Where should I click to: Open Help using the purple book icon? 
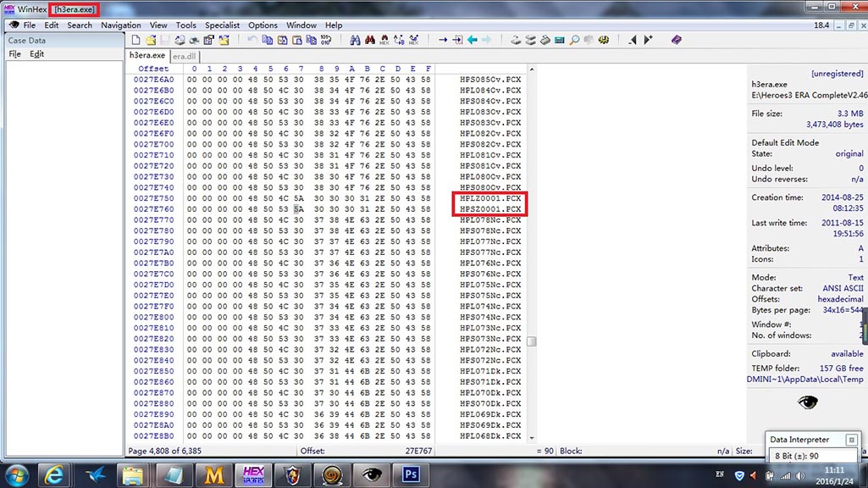(677, 40)
